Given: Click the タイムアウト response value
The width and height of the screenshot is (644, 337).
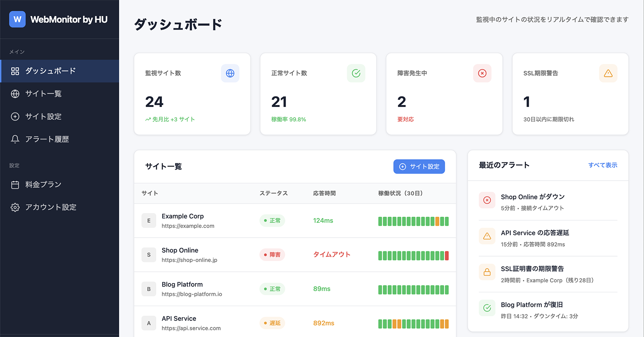Looking at the screenshot, I should (332, 255).
